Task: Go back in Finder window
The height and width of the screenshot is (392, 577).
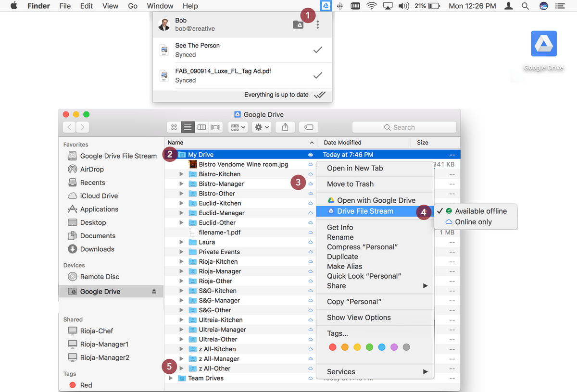Action: click(x=69, y=127)
